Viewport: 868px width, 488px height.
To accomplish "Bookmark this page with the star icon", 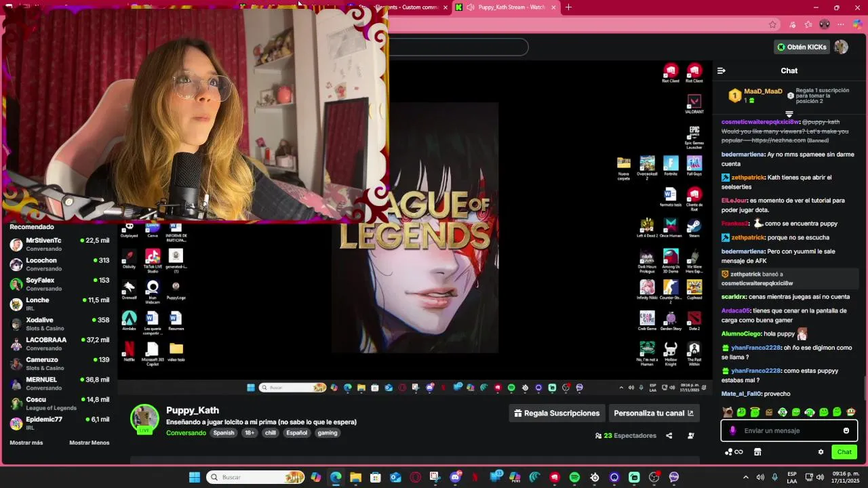I will (772, 24).
